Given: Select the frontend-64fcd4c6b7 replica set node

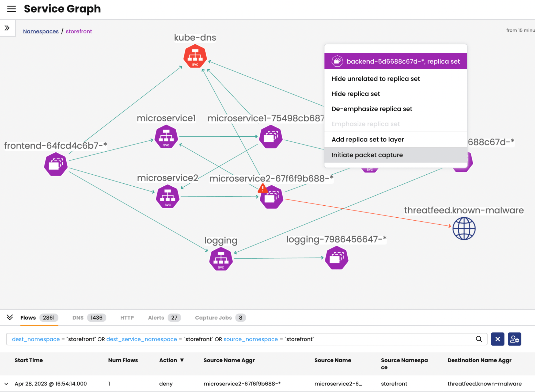Looking at the screenshot, I should point(56,164).
